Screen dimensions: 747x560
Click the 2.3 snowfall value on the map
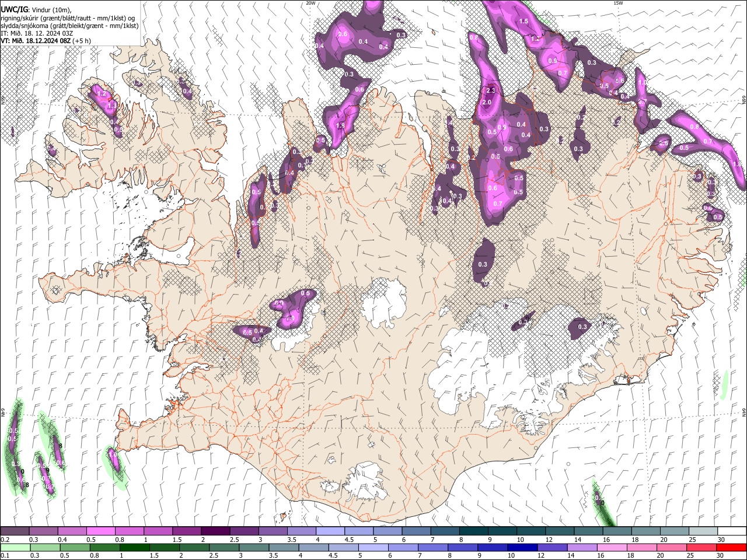491,90
